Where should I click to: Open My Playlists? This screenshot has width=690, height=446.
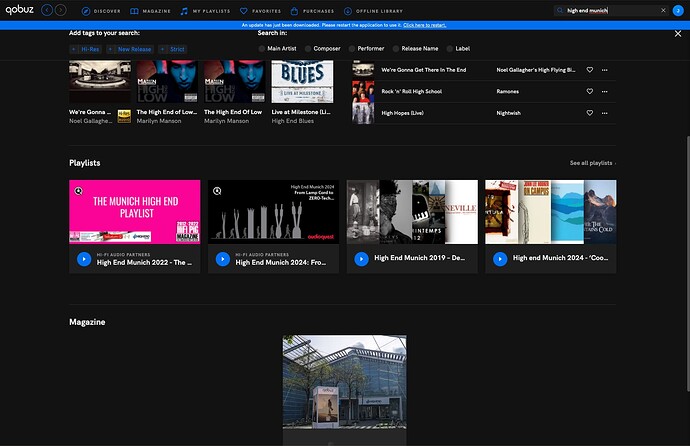[x=206, y=11]
